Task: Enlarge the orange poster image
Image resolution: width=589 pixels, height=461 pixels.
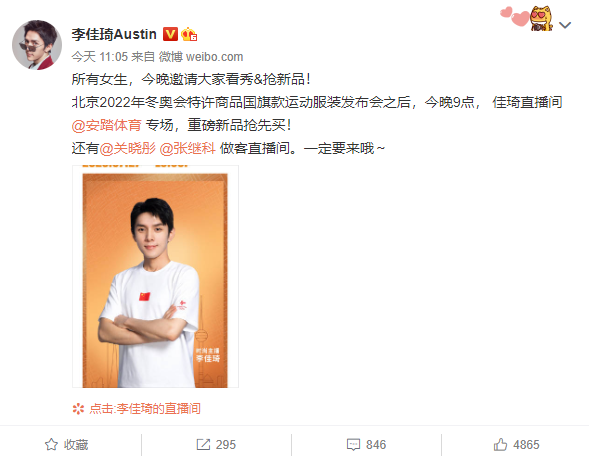Action: click(155, 277)
